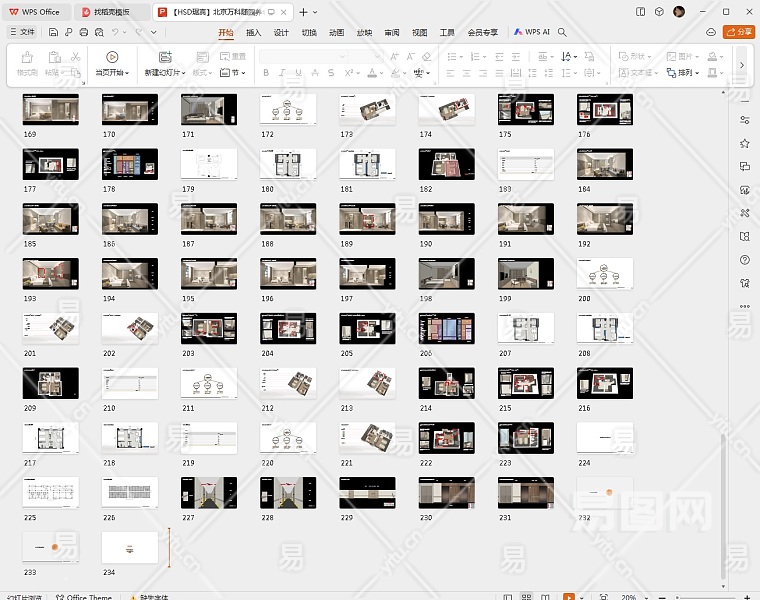Click the WPS AI button

(532, 32)
